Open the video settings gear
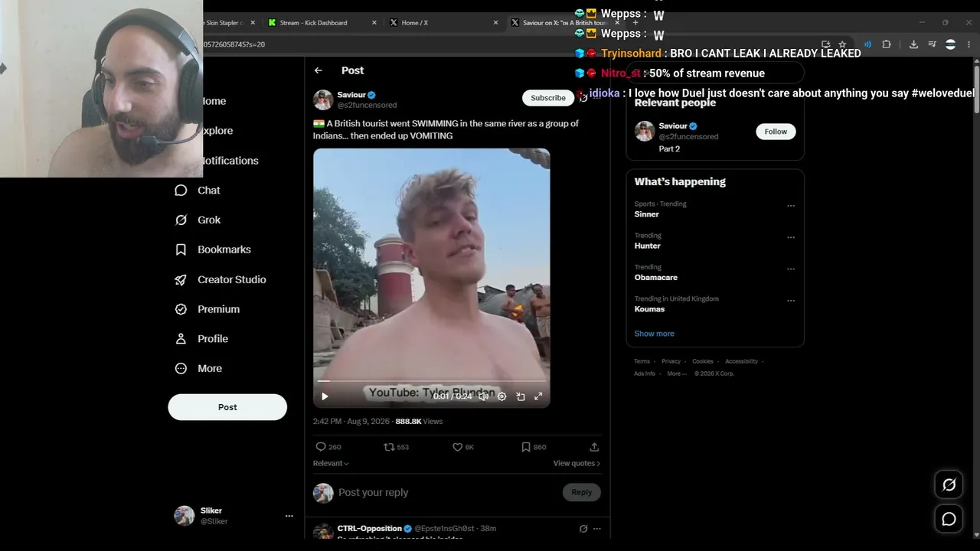Viewport: 980px width, 551px height. point(502,396)
